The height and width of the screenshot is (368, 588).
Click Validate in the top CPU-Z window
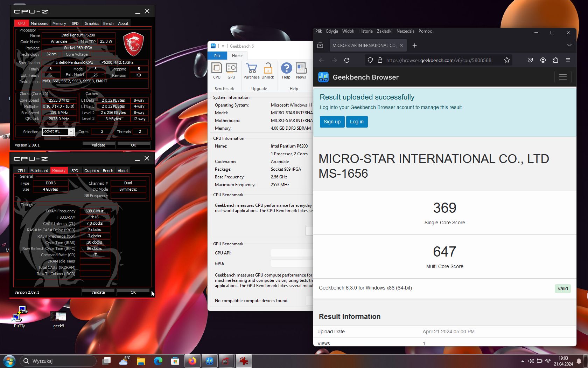tap(98, 145)
